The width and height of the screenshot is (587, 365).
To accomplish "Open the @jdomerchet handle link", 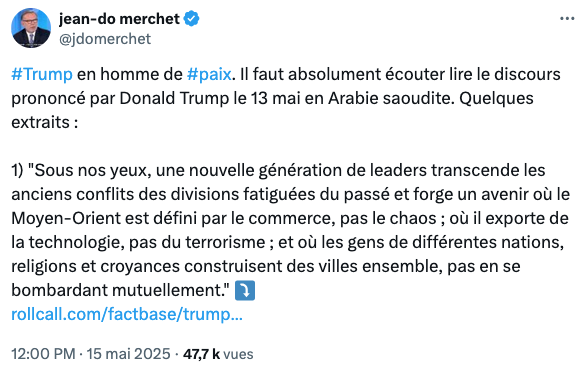I will pyautogui.click(x=105, y=39).
